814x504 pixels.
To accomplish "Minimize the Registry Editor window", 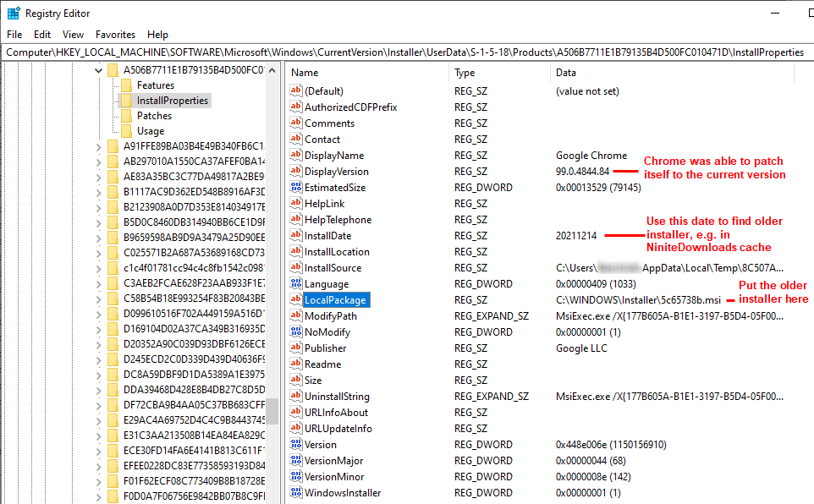I will [775, 13].
